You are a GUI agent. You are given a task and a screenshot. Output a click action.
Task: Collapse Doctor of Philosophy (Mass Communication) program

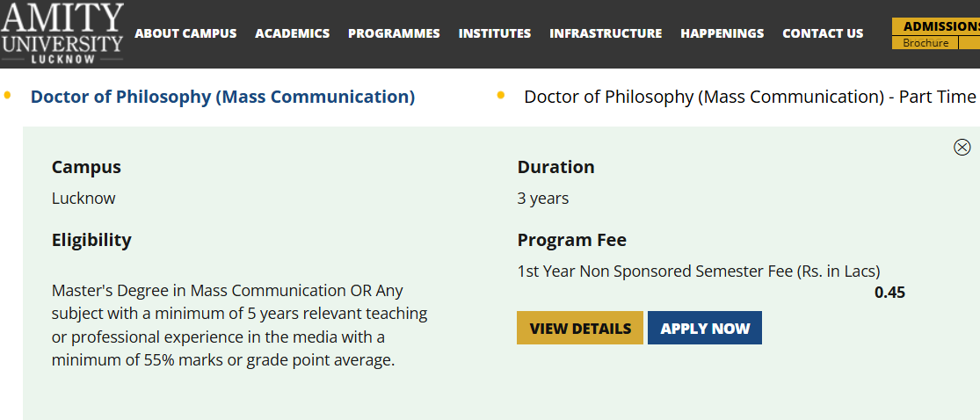coord(222,97)
